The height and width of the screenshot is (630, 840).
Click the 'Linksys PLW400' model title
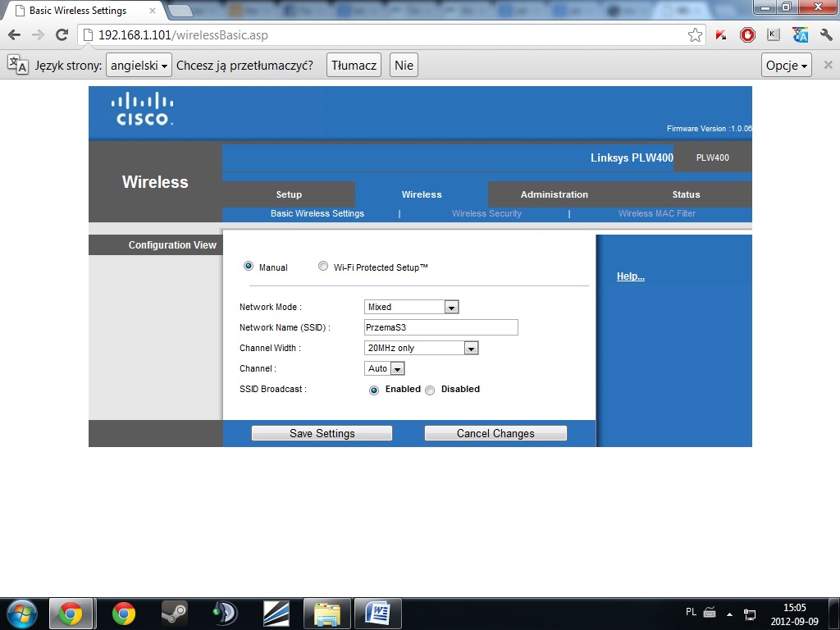(632, 157)
